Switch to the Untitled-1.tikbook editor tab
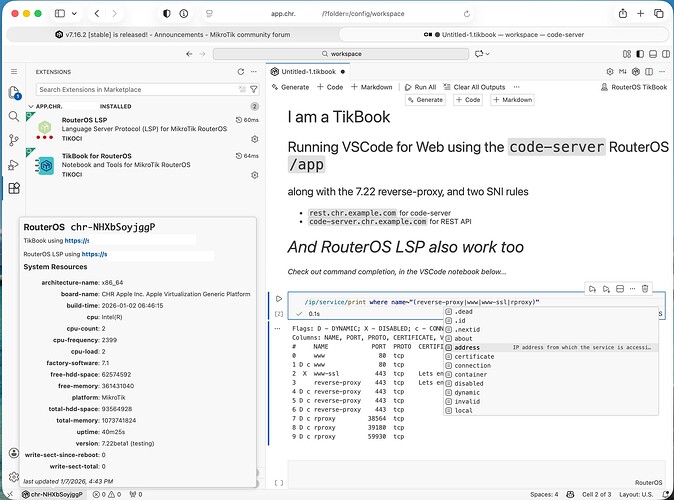The width and height of the screenshot is (674, 500). click(x=308, y=72)
